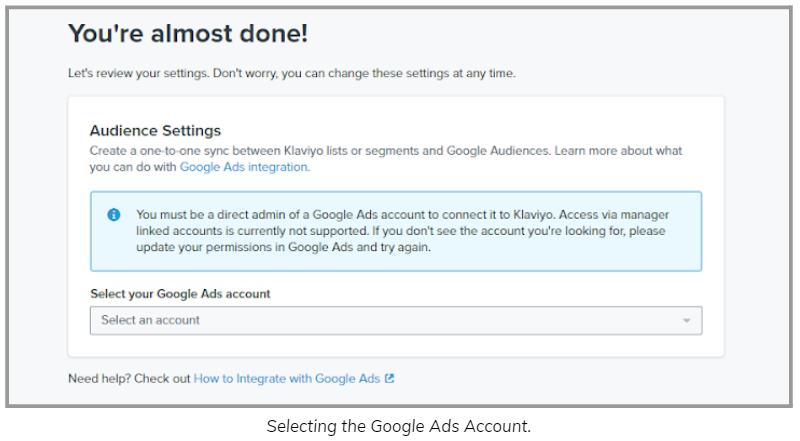Click the "Select an account" placeholder text
The height and width of the screenshot is (441, 800).
150,320
